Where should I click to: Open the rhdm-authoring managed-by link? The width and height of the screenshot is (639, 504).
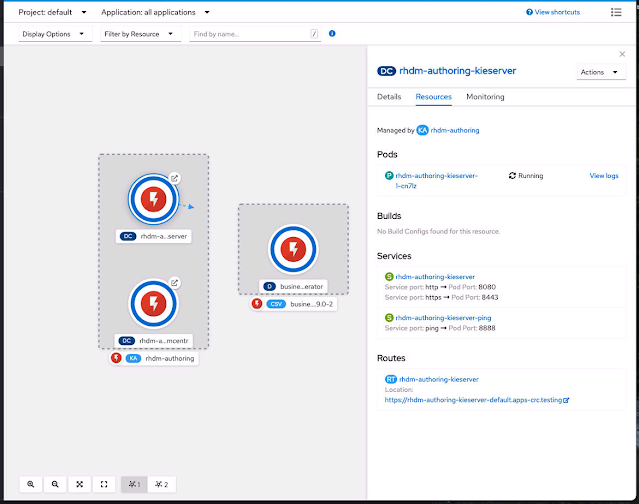pyautogui.click(x=455, y=130)
